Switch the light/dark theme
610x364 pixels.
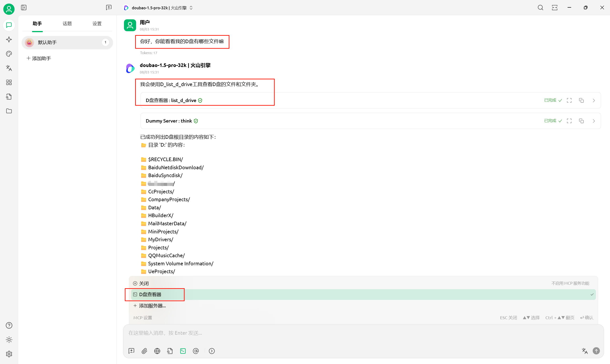(9, 340)
